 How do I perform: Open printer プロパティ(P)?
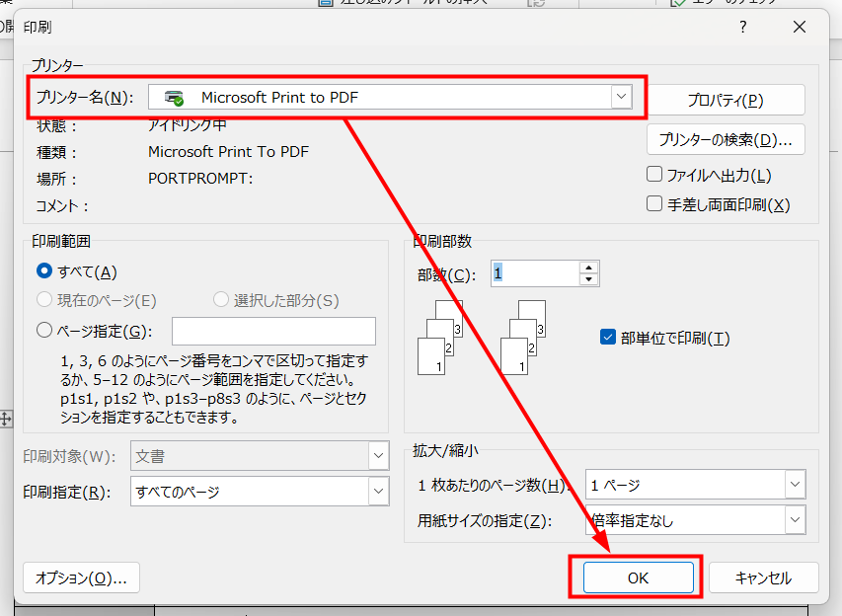pyautogui.click(x=726, y=100)
